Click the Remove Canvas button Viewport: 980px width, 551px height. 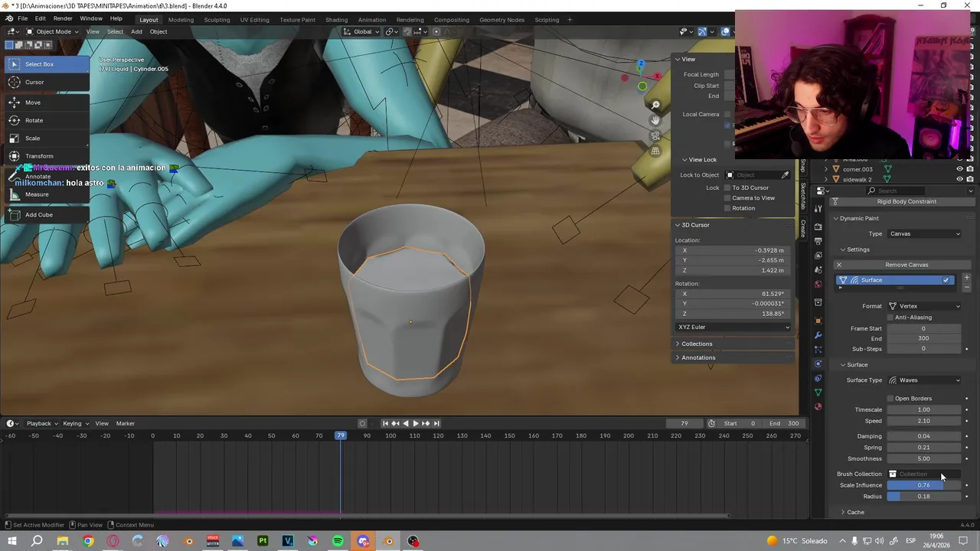coord(906,266)
